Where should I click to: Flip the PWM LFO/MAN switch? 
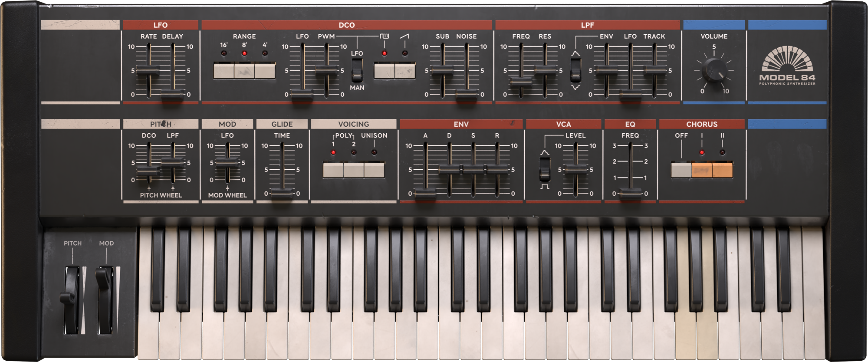[x=357, y=70]
